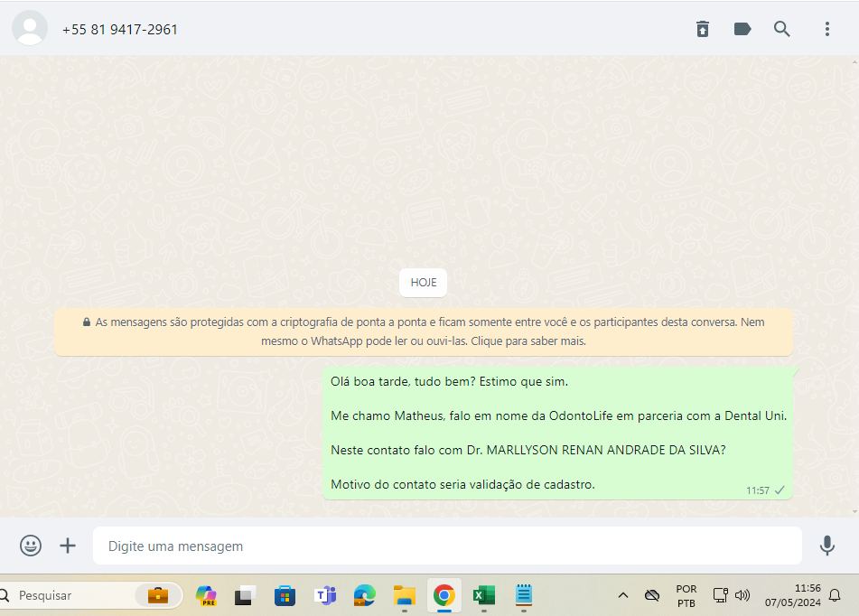Search within this conversation
This screenshot has height=616, width=859.
point(782,29)
